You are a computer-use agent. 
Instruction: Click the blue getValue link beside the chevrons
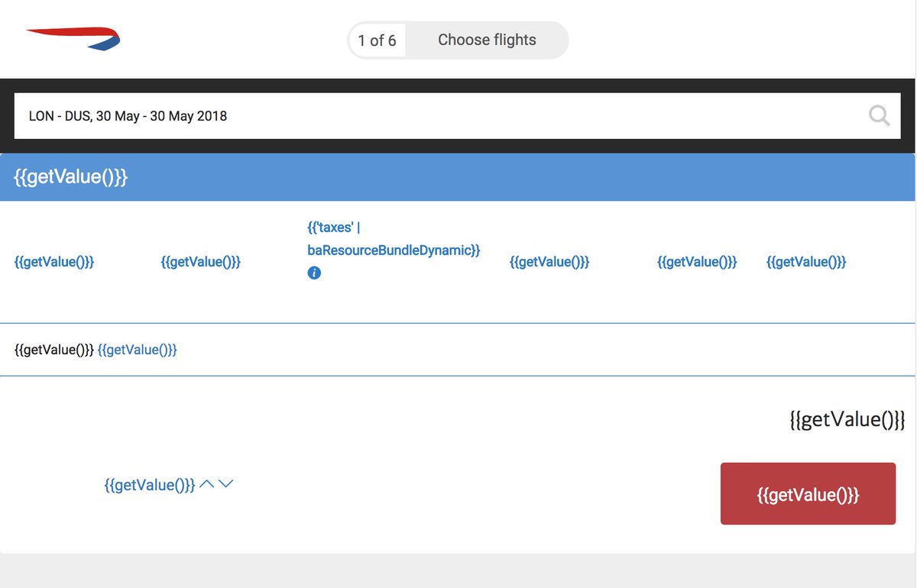tap(150, 485)
